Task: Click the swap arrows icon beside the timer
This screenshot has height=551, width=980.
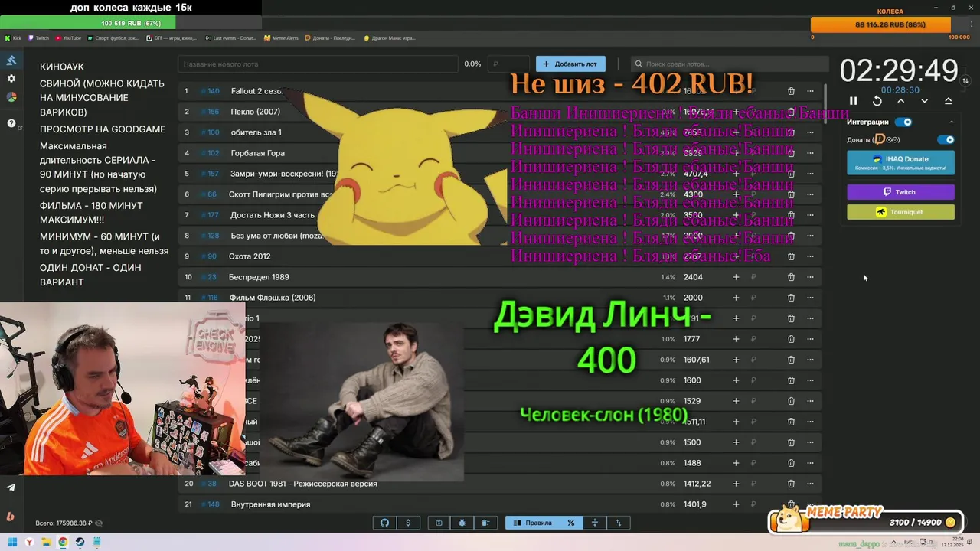Action: click(965, 80)
